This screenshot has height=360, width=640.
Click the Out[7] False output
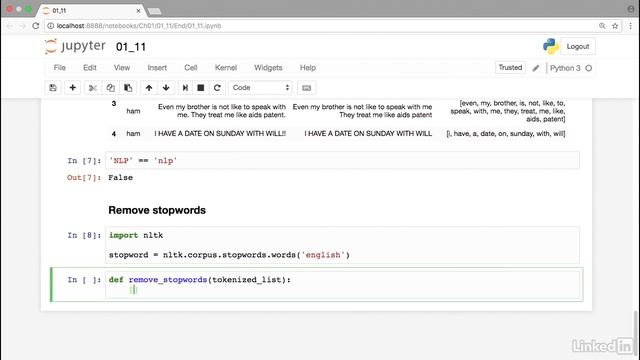(120, 178)
